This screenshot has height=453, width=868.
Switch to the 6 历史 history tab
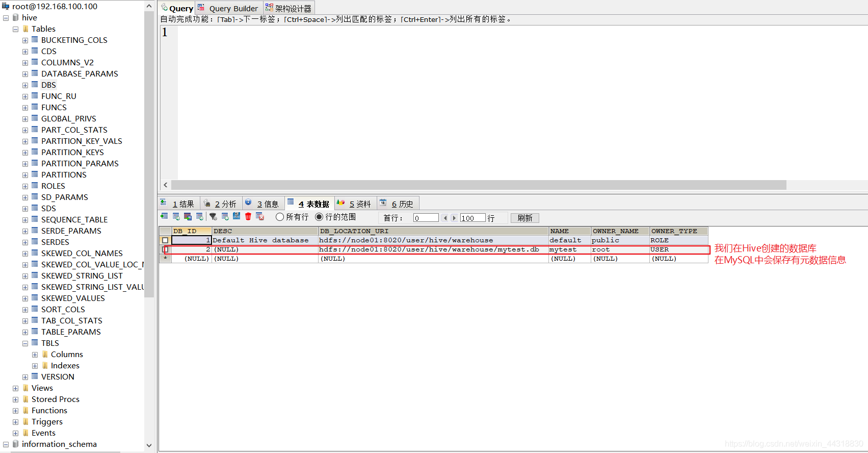(398, 204)
